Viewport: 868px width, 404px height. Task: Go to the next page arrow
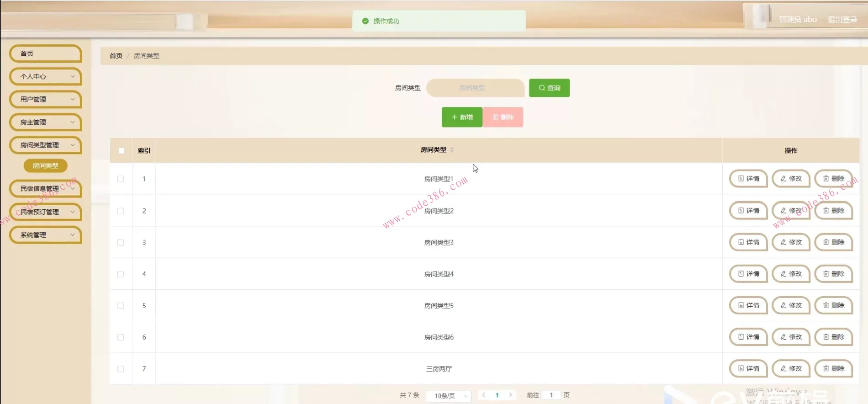[x=510, y=395]
